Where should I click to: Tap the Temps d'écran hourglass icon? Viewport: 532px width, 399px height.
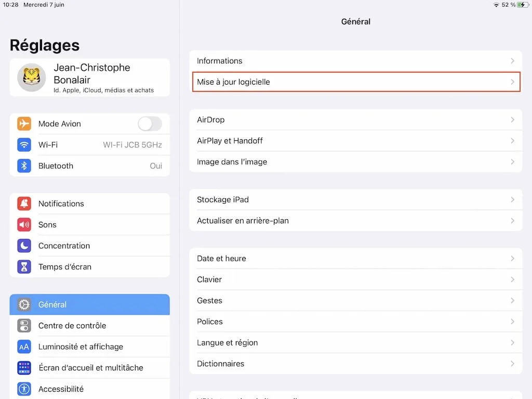point(24,267)
